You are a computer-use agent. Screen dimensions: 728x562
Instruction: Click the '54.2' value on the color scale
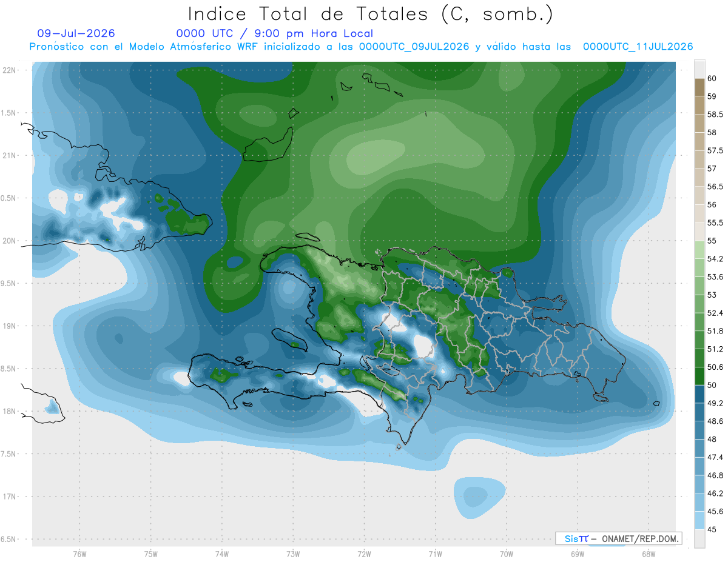(715, 259)
